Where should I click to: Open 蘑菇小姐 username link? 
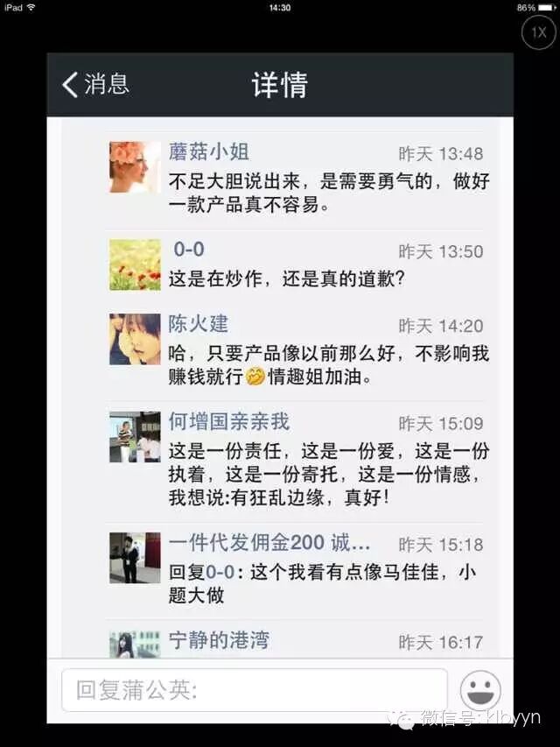point(208,152)
